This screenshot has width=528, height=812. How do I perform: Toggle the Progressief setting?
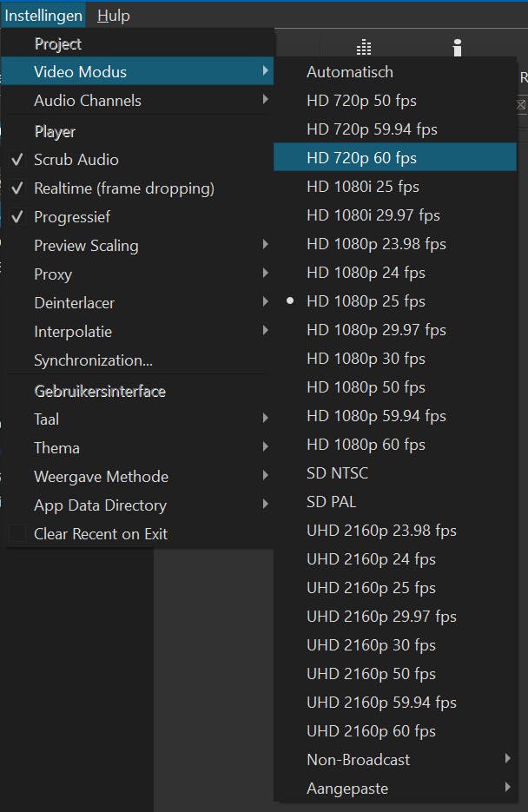pyautogui.click(x=72, y=217)
